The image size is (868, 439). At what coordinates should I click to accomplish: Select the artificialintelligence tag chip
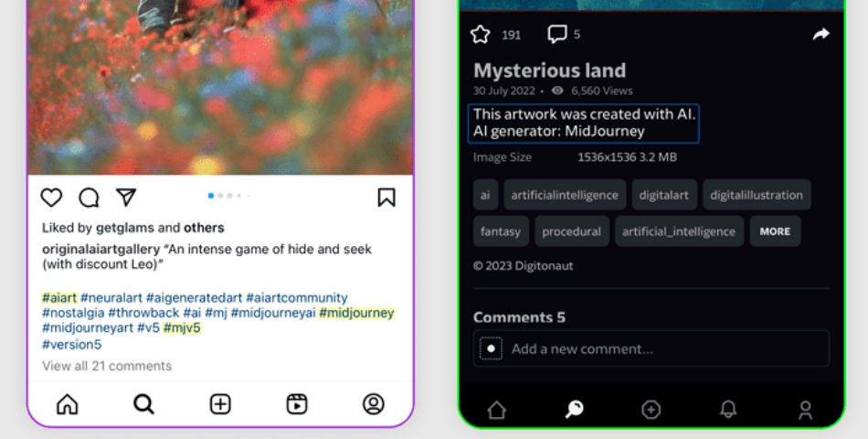[565, 195]
